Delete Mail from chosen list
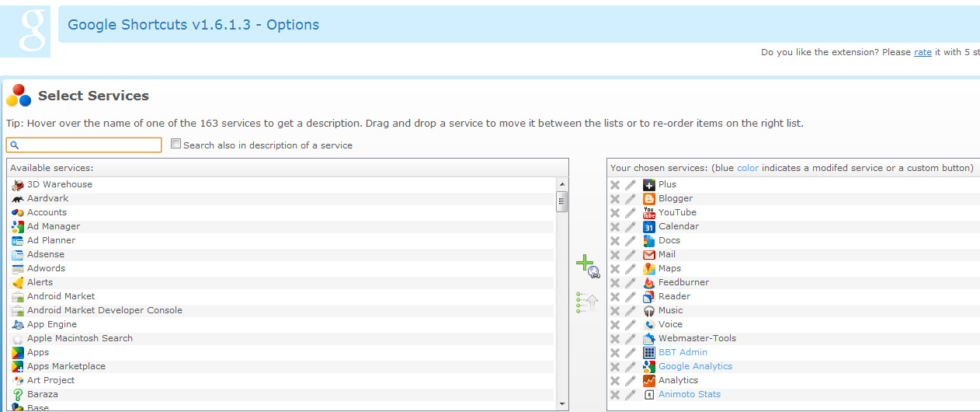Image resolution: width=980 pixels, height=412 pixels. click(615, 255)
